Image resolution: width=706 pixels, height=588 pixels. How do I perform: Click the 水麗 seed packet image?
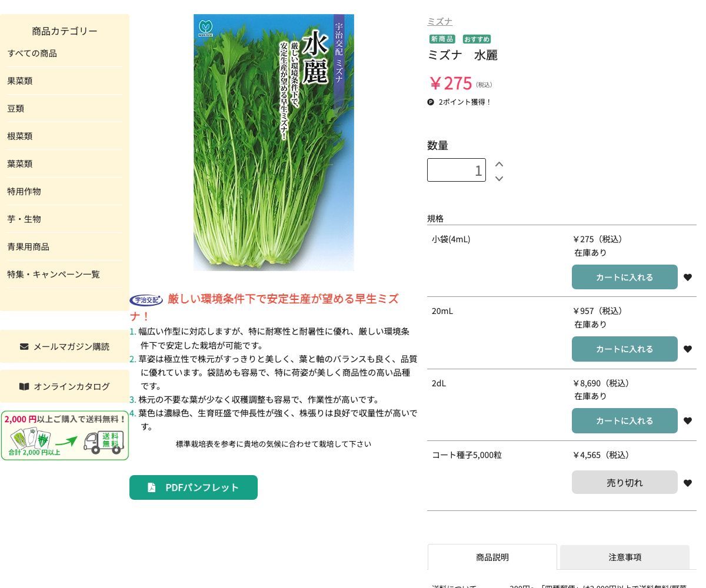click(274, 142)
